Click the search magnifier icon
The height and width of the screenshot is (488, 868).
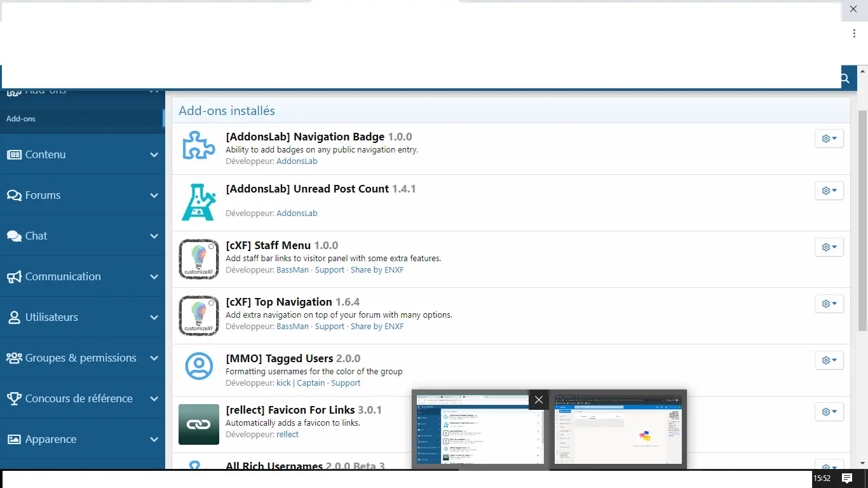(844, 78)
